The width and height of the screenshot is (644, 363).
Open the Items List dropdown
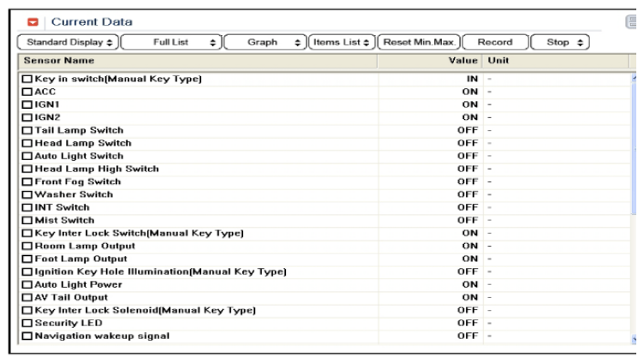coord(342,42)
